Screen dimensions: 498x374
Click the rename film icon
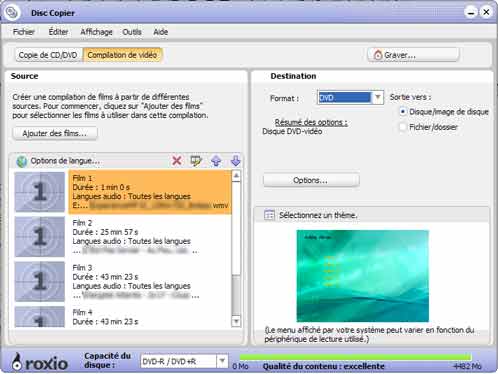tap(196, 161)
